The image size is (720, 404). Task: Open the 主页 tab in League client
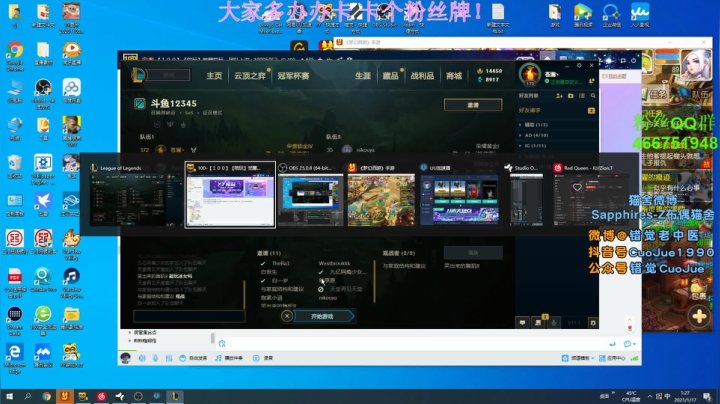pos(214,76)
